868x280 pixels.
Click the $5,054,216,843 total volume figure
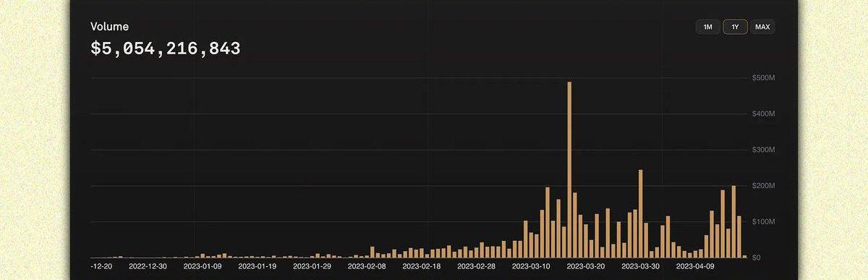tap(166, 49)
